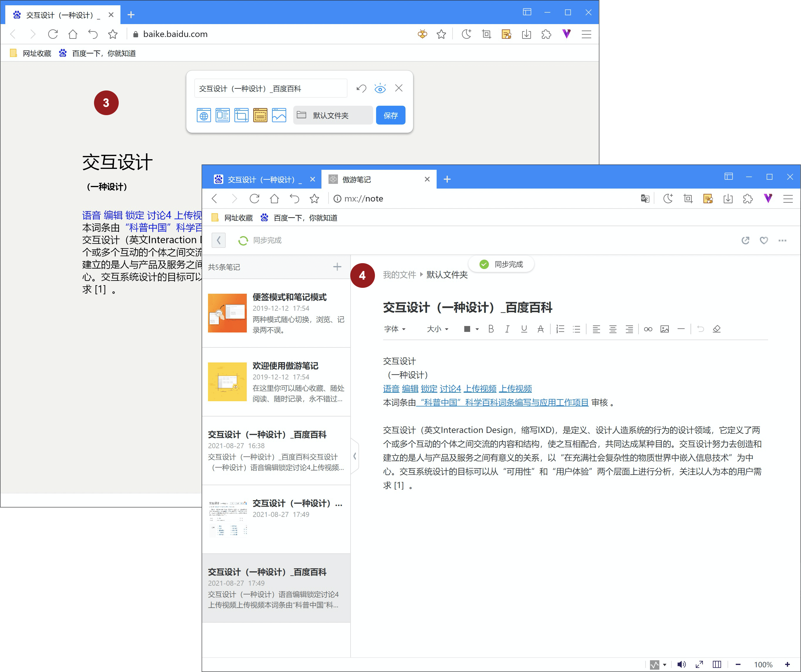Close the clip save popup with X
The image size is (801, 672).
tap(399, 88)
